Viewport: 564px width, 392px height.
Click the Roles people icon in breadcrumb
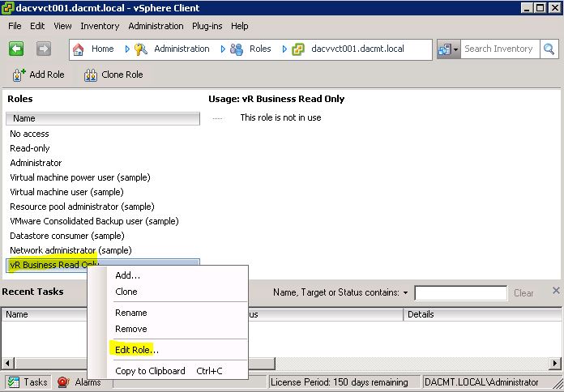237,49
